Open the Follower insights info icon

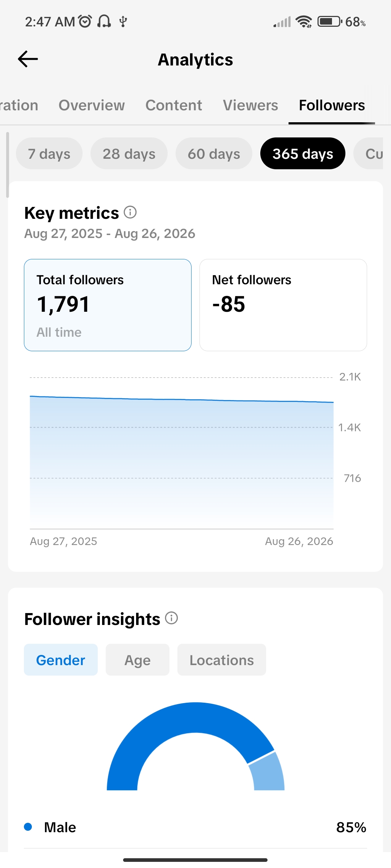(x=172, y=618)
